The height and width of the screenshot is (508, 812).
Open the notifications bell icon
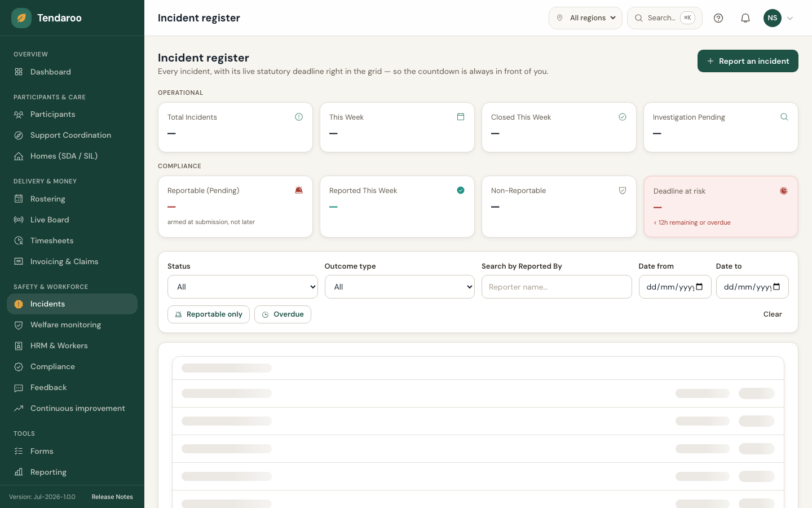point(745,18)
